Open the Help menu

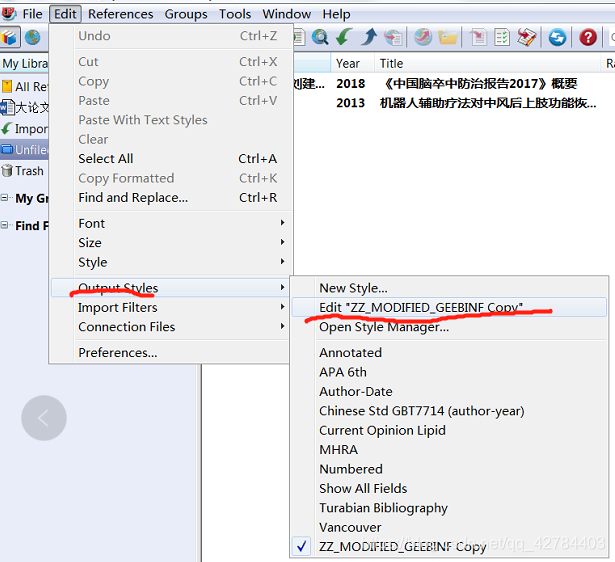coord(337,14)
